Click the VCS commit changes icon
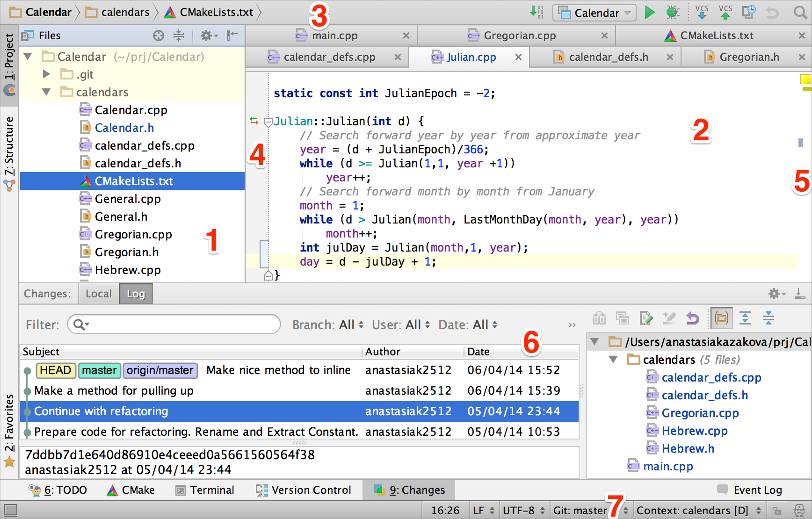 (x=725, y=13)
